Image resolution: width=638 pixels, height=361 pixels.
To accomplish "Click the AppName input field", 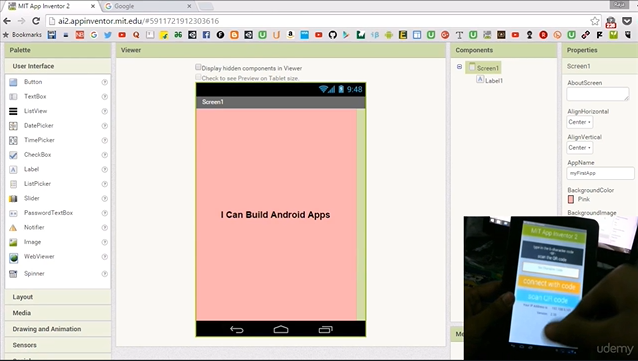I will (x=600, y=173).
